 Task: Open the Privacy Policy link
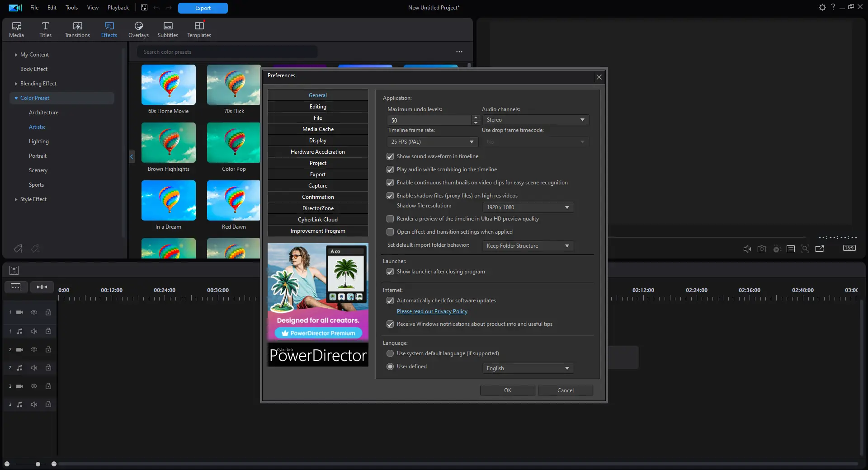[x=432, y=311]
